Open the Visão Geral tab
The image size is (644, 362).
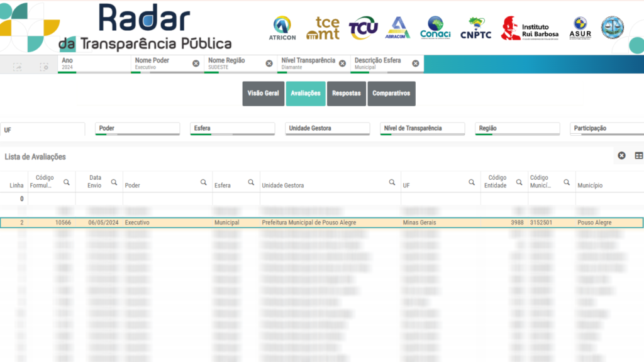pos(263,94)
